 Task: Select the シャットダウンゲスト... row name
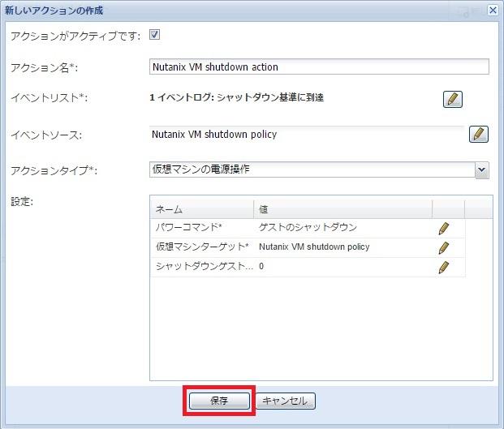click(205, 266)
